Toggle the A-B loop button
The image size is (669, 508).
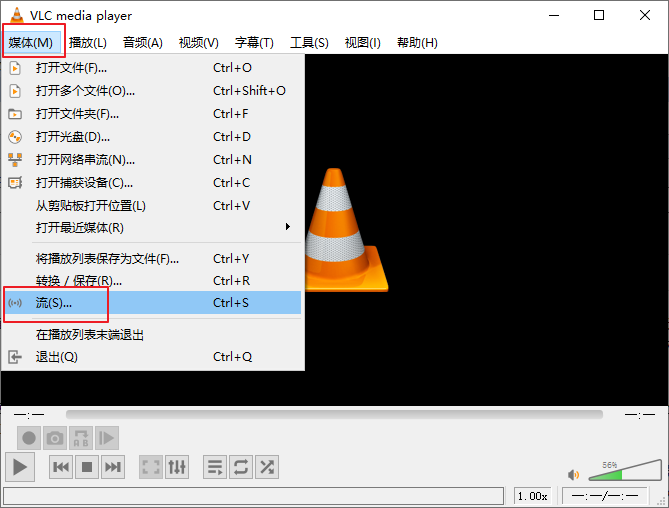pos(81,438)
